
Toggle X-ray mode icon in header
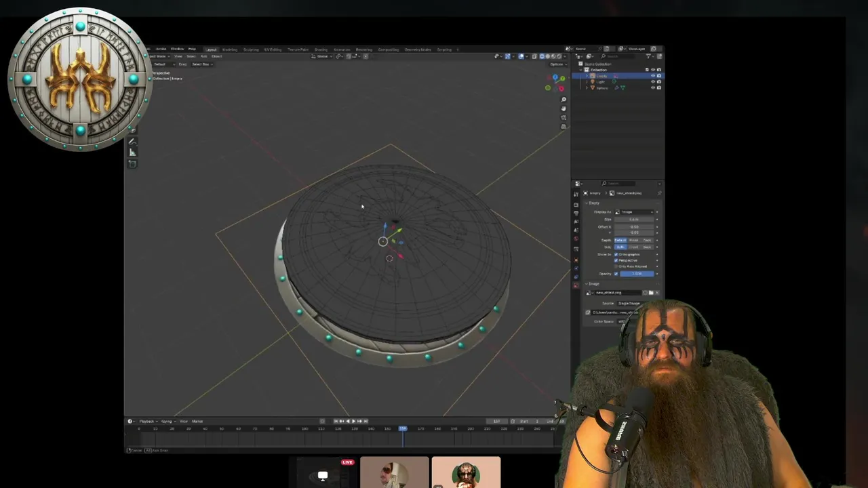(x=534, y=56)
